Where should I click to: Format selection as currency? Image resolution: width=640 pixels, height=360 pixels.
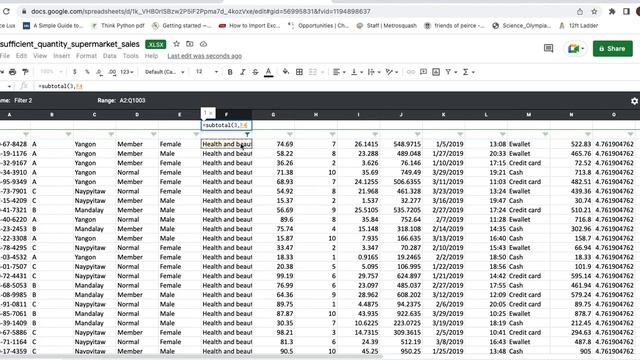click(x=74, y=72)
